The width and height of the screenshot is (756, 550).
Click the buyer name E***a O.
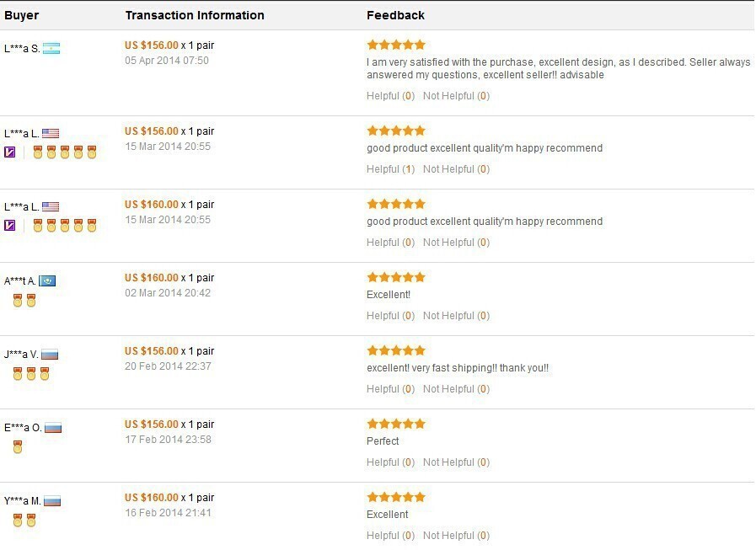tap(23, 428)
